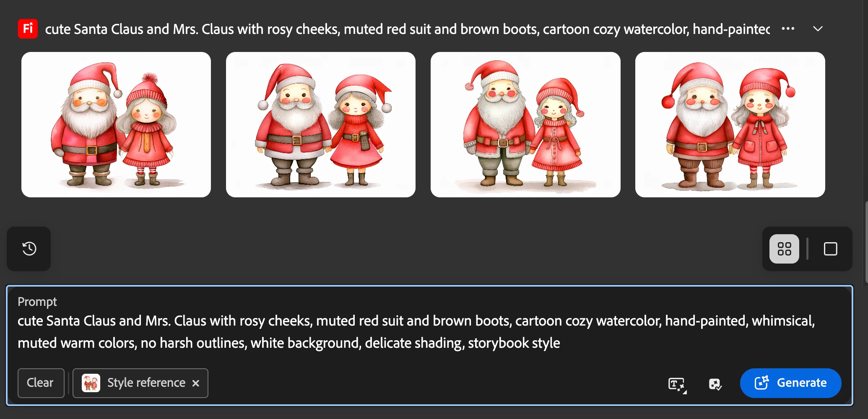
Task: Collapse the generation results chevron
Action: click(x=818, y=29)
